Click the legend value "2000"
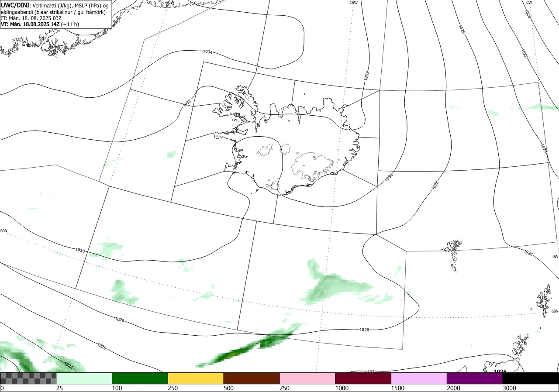Viewport: 559px width, 392px height. coord(454,388)
